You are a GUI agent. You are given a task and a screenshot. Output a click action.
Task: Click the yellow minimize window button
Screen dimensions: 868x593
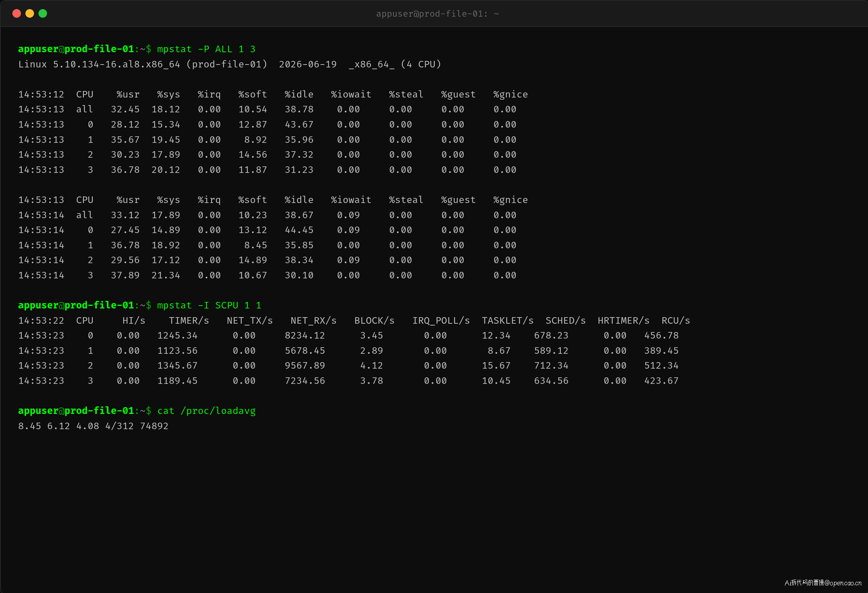click(29, 13)
